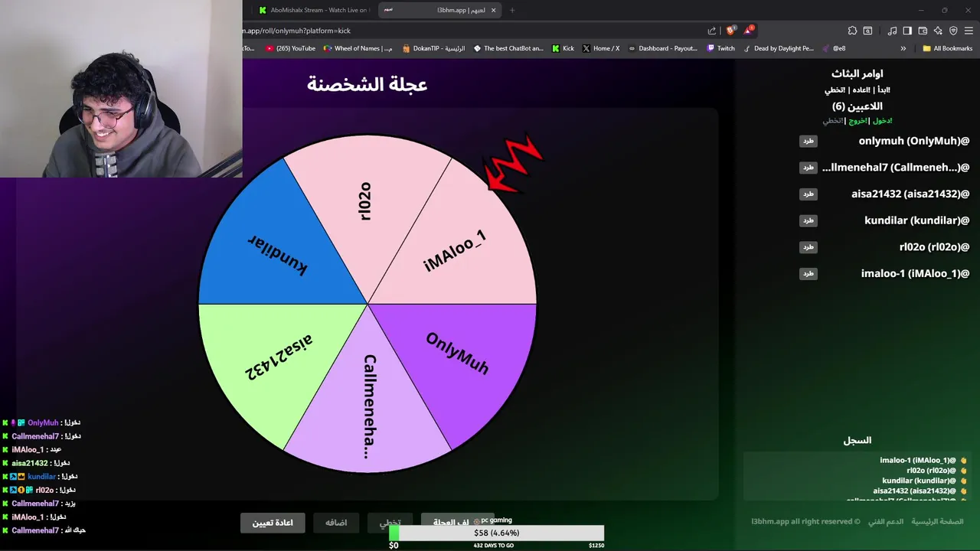Kick player kundilar with طرد button
The height and width of the screenshot is (551, 980).
point(808,220)
